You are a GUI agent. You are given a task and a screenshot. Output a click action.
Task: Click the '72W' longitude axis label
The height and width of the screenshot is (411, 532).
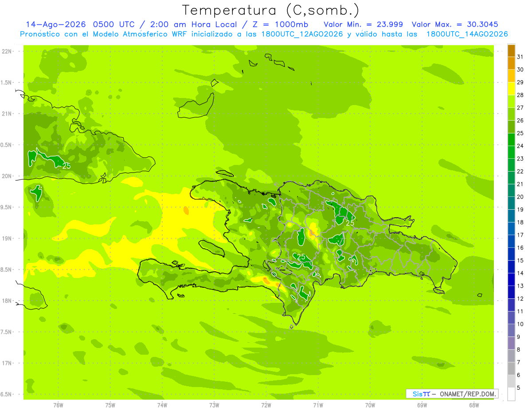click(x=266, y=405)
